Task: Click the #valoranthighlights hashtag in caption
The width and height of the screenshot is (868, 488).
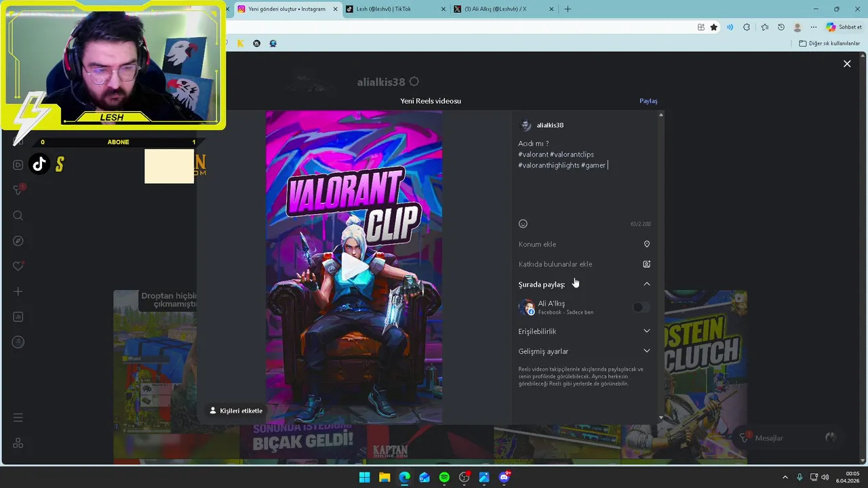Action: (x=549, y=165)
